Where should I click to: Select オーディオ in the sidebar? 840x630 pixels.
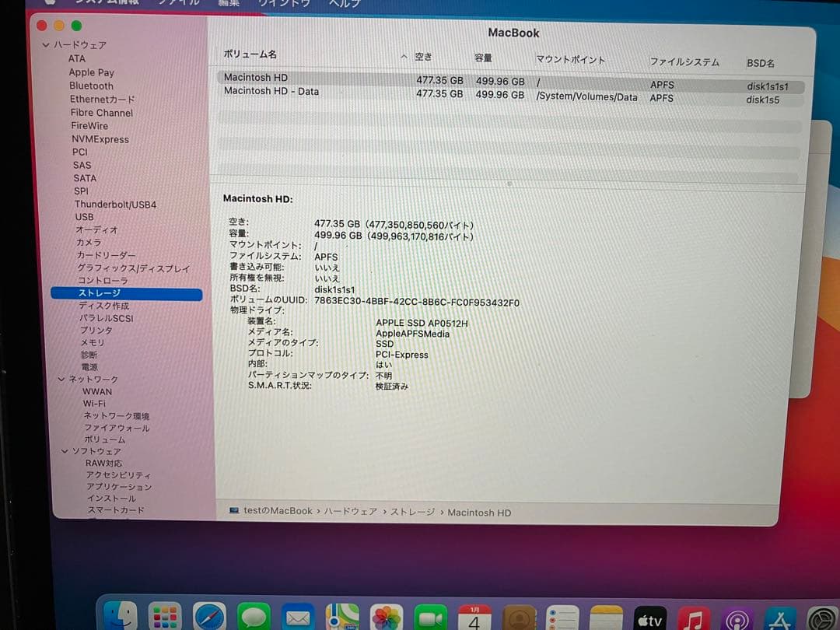tap(96, 229)
